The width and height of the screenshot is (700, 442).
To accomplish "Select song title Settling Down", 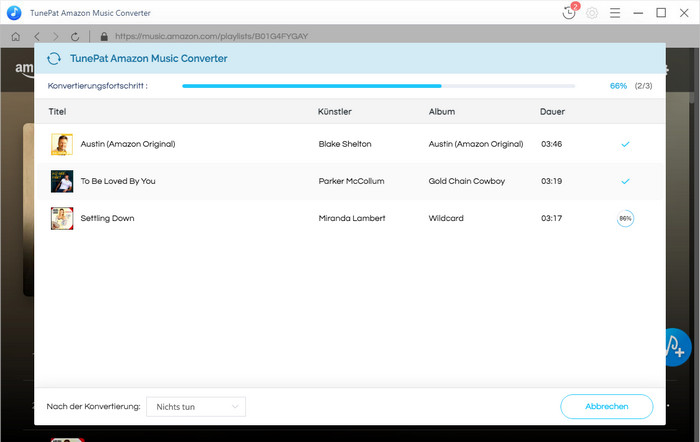I will coord(107,218).
